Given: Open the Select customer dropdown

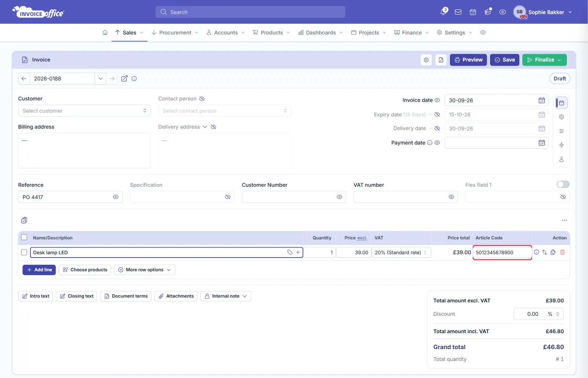Looking at the screenshot, I should [85, 111].
